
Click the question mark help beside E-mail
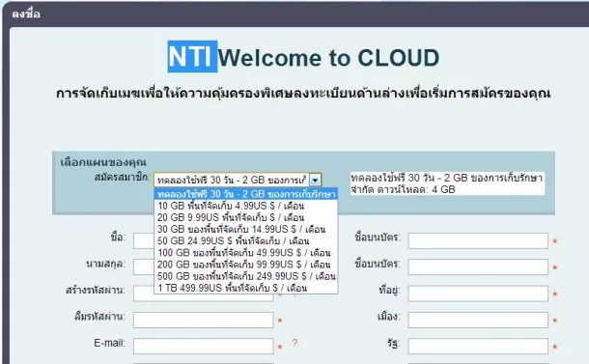coord(294,343)
